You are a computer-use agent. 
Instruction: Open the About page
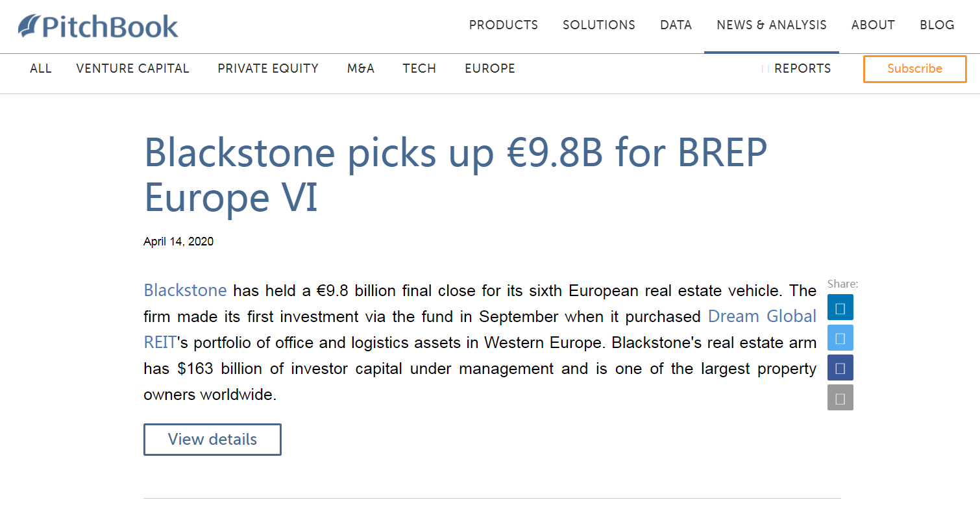pyautogui.click(x=873, y=25)
